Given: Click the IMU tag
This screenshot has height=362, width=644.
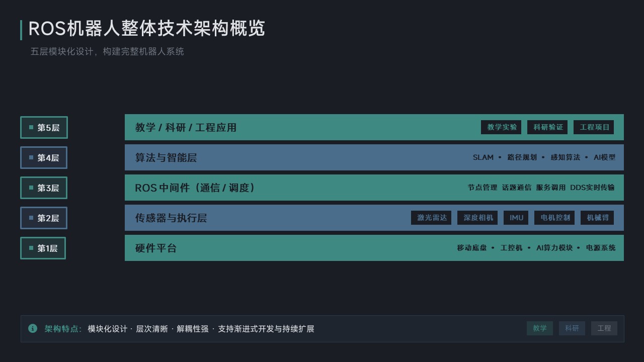Looking at the screenshot, I should pos(516,218).
